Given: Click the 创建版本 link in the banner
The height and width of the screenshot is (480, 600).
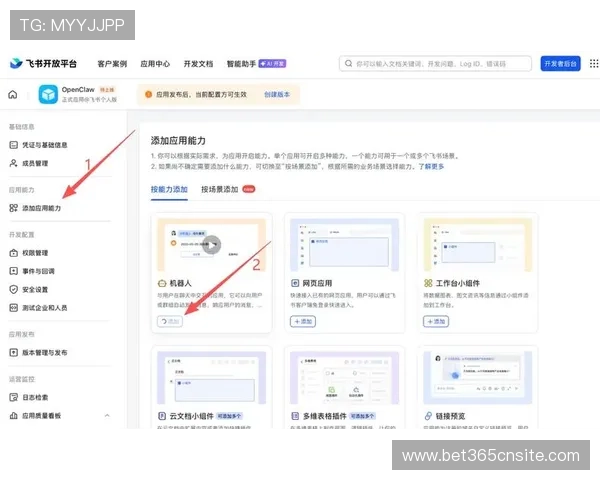Looking at the screenshot, I should coord(277,95).
